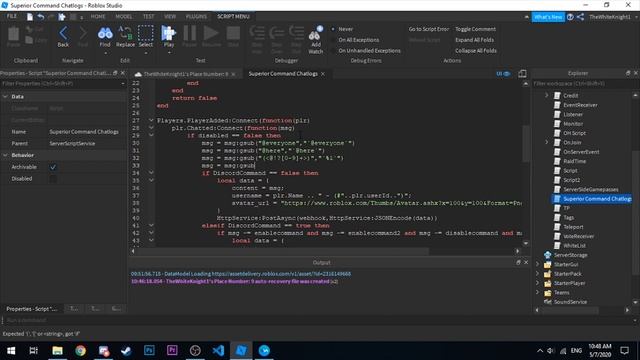Image resolution: width=640 pixels, height=360 pixels.
Task: Select the Credit script icon in Explorer
Action: (557, 96)
